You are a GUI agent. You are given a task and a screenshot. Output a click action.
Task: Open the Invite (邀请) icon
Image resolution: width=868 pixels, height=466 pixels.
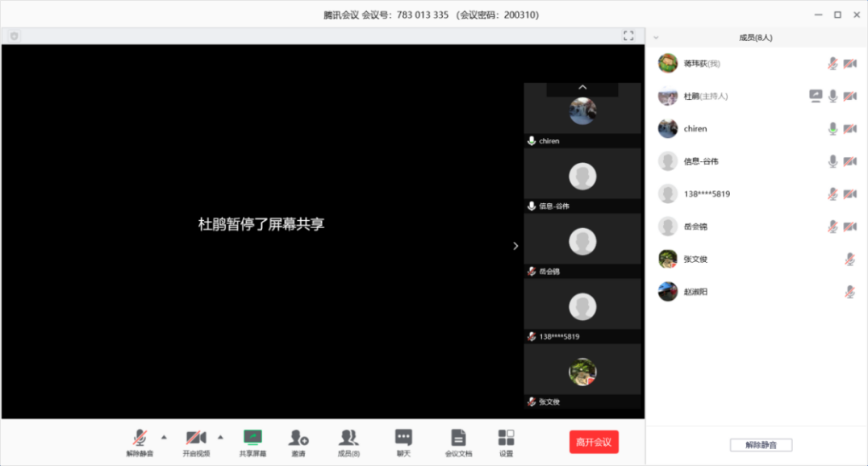298,438
